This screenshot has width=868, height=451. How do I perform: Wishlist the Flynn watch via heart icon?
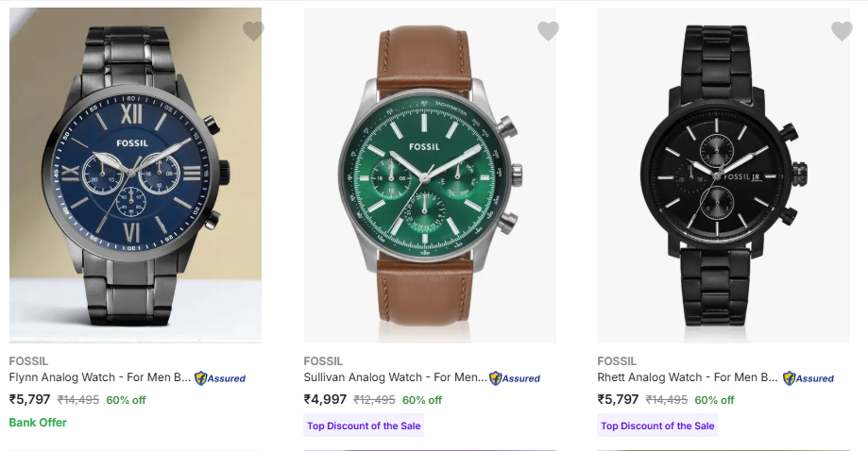point(253,31)
